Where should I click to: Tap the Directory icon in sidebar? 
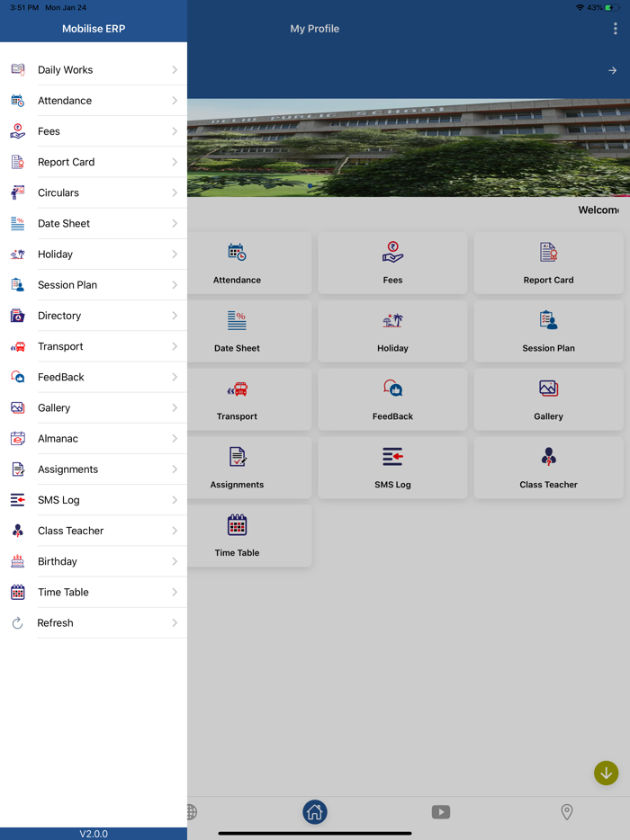[18, 316]
